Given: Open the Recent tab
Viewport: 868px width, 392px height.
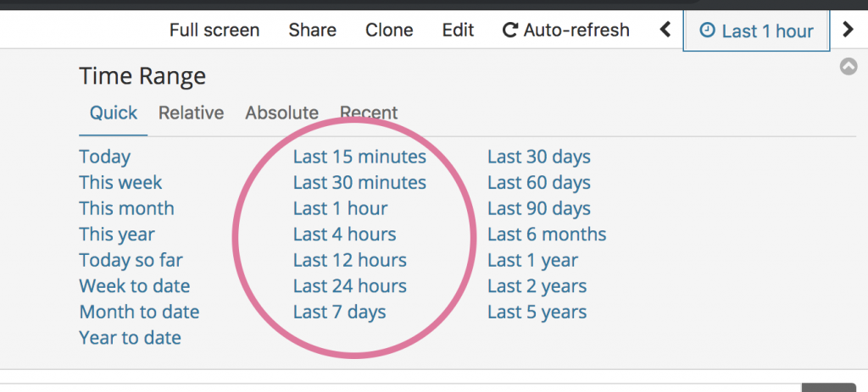Looking at the screenshot, I should tap(369, 113).
